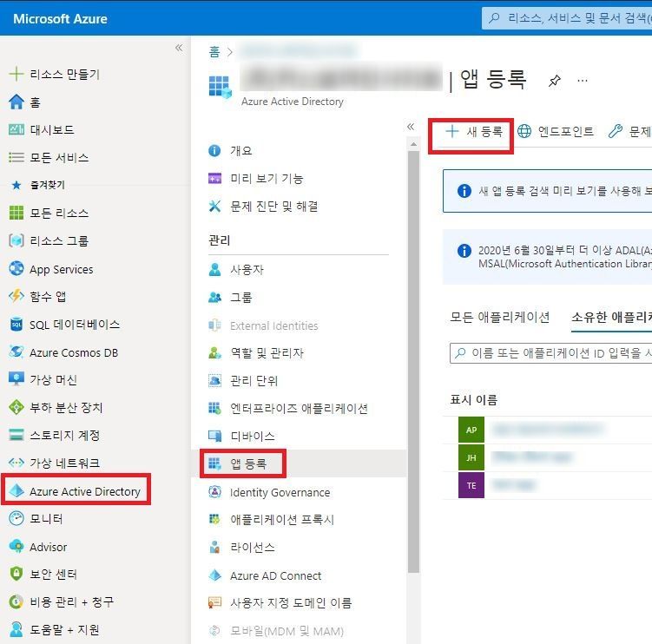This screenshot has height=644, width=652.
Task: Click the resource menu scrollbar
Action: click(x=413, y=362)
